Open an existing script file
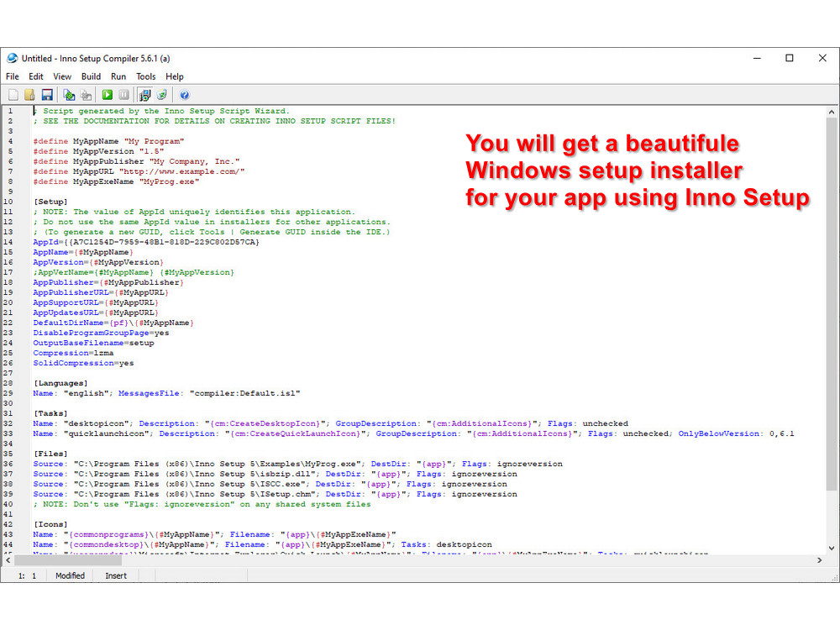This screenshot has height=630, width=840. click(29, 94)
